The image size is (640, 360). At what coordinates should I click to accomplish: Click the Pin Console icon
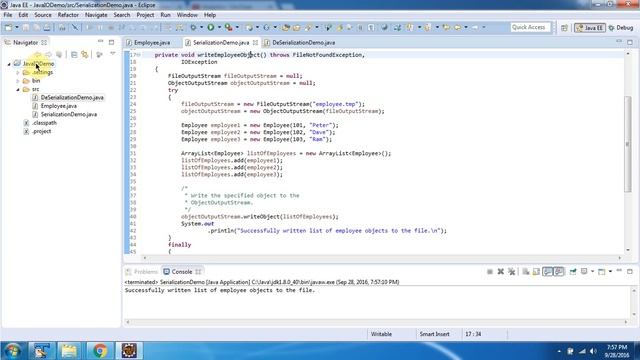pyautogui.click(x=573, y=271)
